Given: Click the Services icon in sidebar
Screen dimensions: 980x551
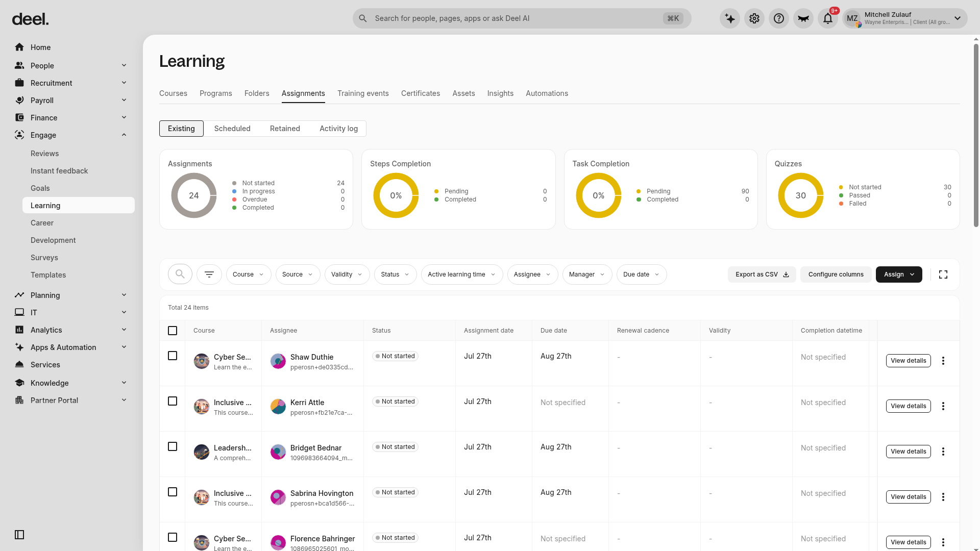Looking at the screenshot, I should (x=19, y=365).
